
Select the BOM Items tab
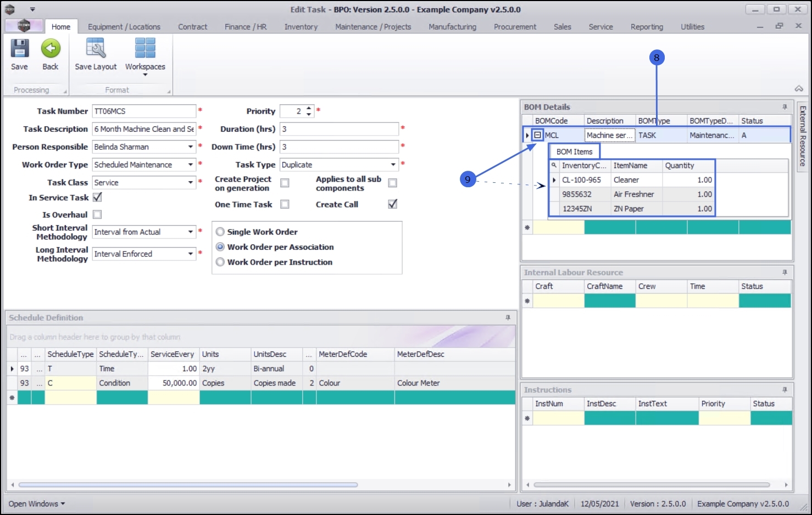(575, 152)
